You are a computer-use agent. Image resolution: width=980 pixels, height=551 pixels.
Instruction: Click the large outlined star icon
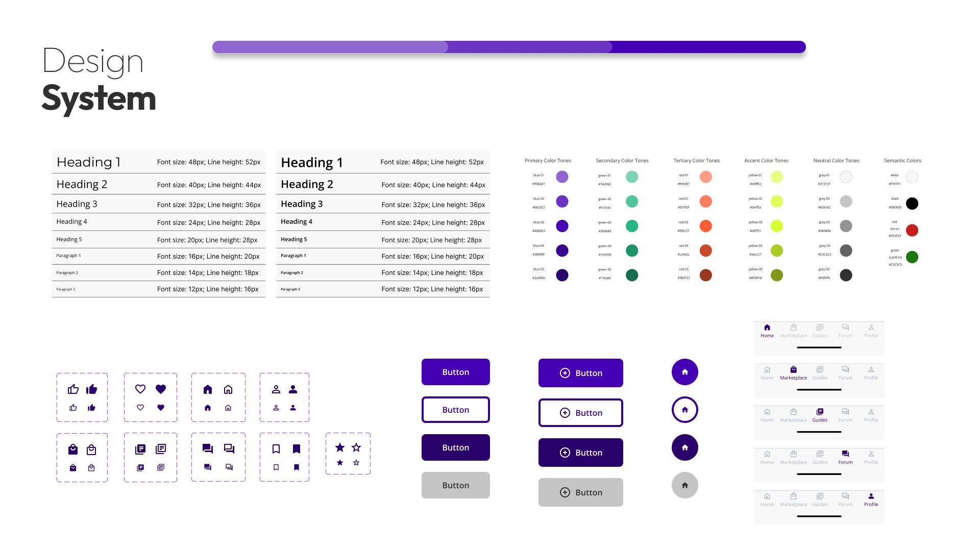coord(356,447)
